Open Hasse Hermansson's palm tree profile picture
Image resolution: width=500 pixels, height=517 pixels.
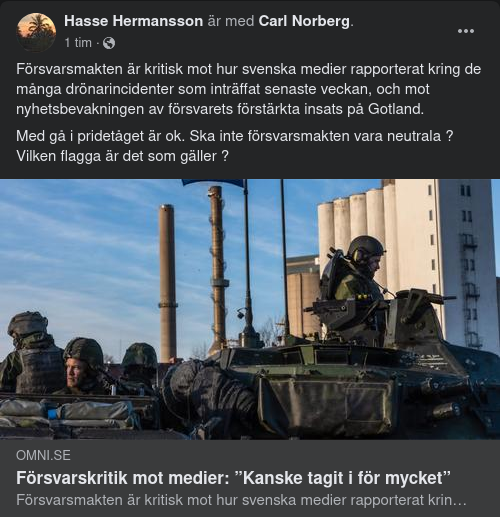point(36,32)
